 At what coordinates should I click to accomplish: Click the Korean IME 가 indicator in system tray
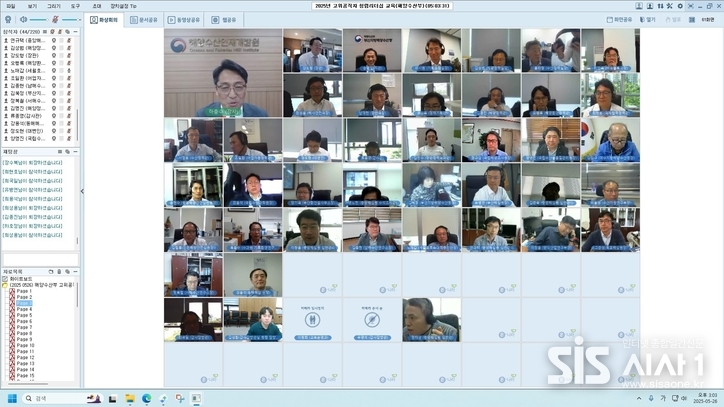[x=663, y=398]
